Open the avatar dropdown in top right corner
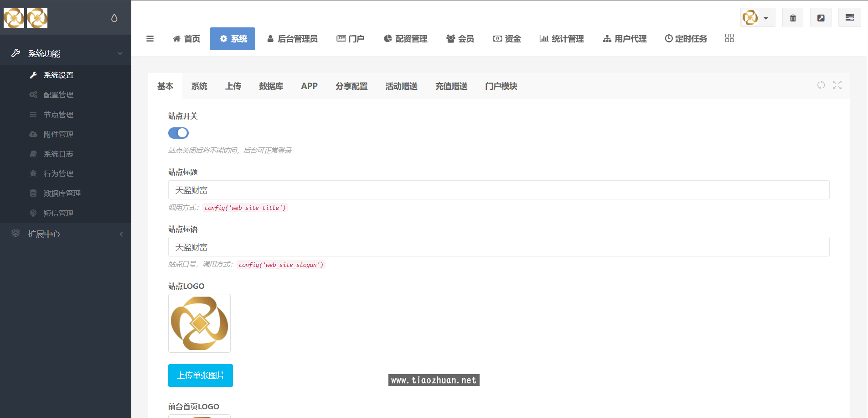The image size is (868, 418). [x=757, y=17]
